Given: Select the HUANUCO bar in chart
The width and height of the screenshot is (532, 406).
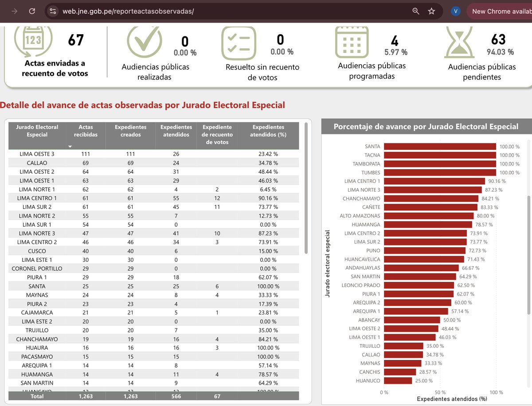Looking at the screenshot, I should (x=398, y=380).
